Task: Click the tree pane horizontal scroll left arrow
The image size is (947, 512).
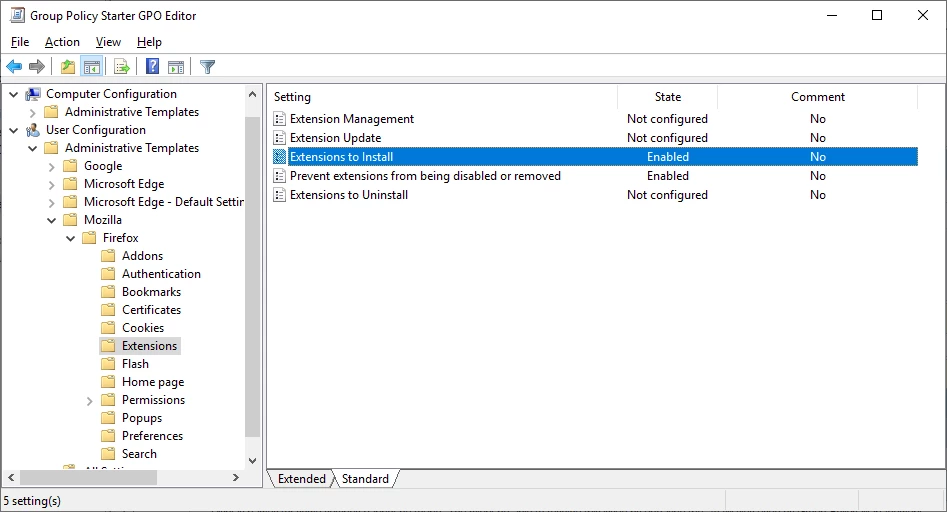Action: pyautogui.click(x=11, y=478)
